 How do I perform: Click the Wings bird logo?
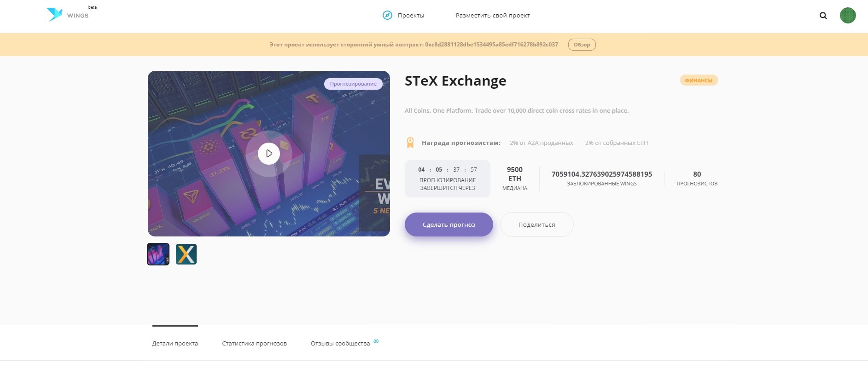click(x=54, y=14)
